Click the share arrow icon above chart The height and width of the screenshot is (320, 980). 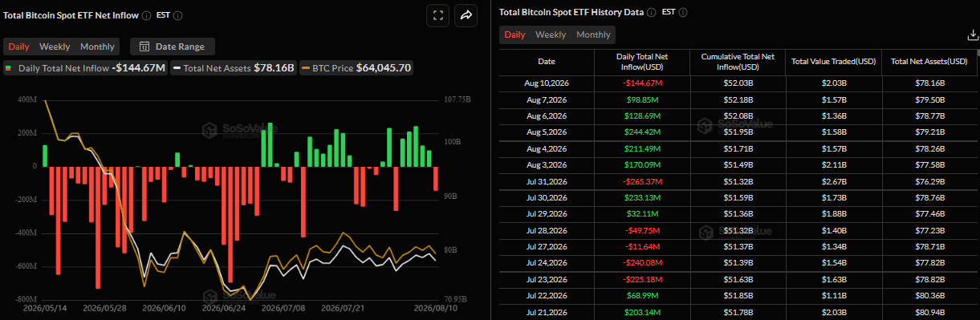(466, 14)
